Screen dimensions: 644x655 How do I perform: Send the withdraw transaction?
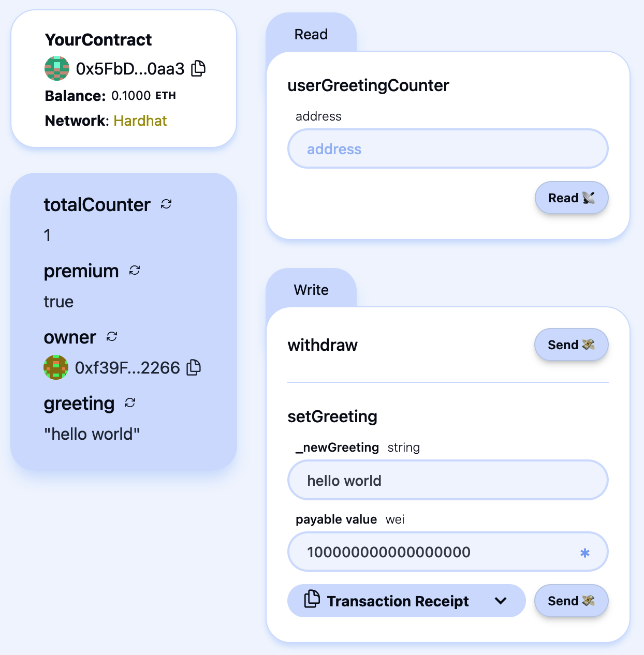[x=571, y=345]
